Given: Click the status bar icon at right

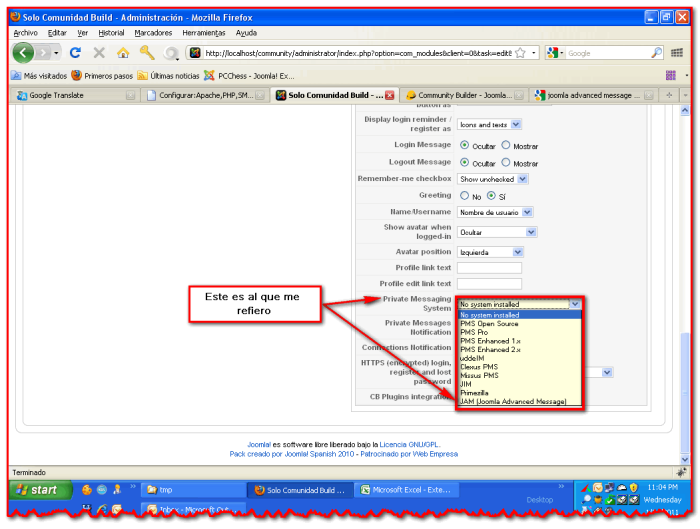Looking at the screenshot, I should [681, 472].
